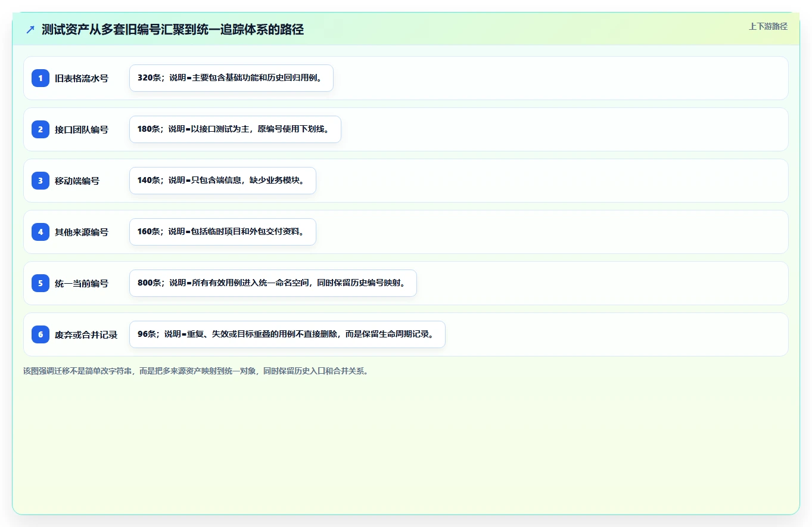The height and width of the screenshot is (527, 812).
Task: Select step badge 5 for 统一当前编号
Action: click(x=41, y=283)
